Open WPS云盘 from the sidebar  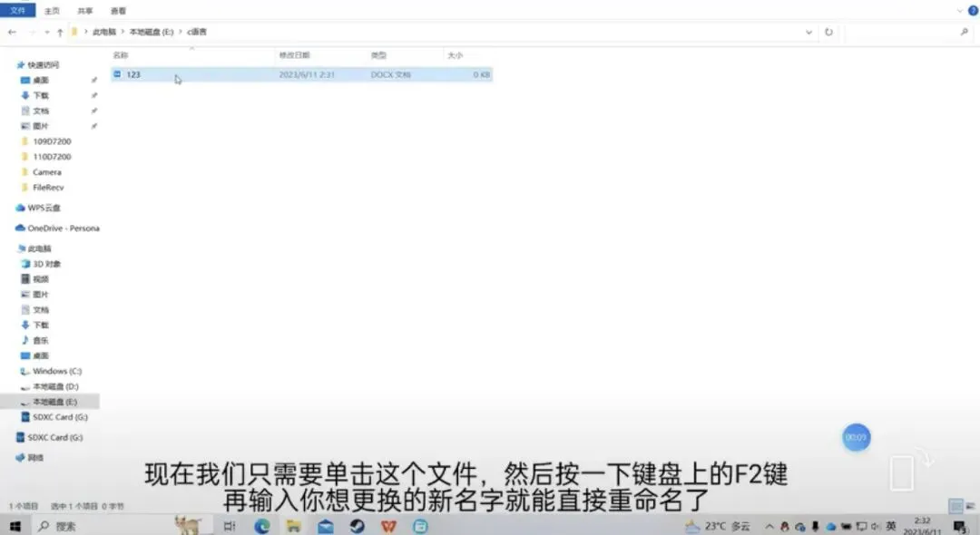40,208
